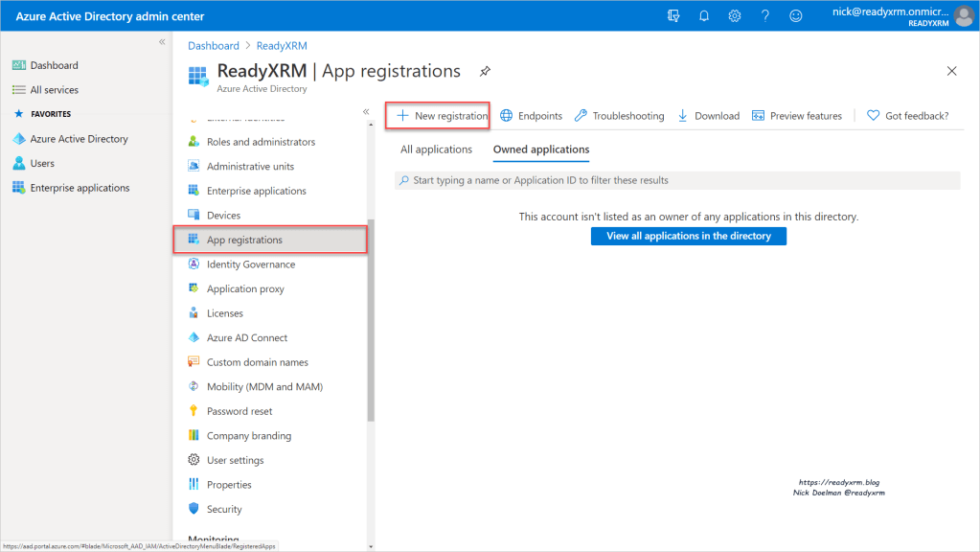Click the help question mark icon
The image size is (980, 552).
point(765,16)
